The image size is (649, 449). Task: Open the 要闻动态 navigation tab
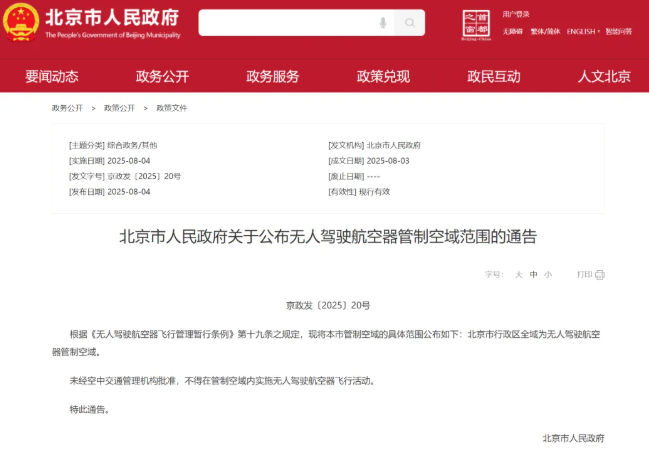pos(52,76)
